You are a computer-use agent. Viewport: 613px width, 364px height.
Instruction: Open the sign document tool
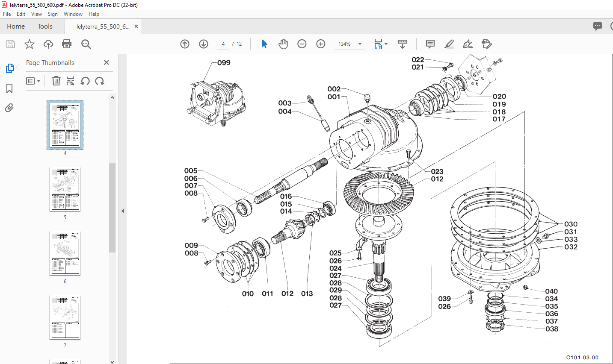point(468,44)
